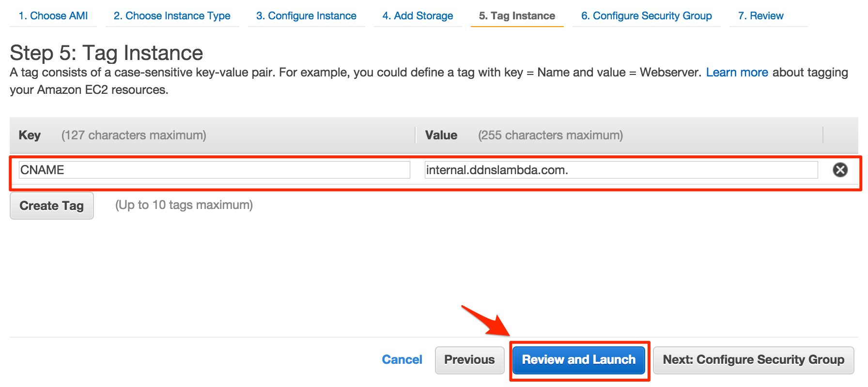
Task: Open the Review step tab
Action: [760, 15]
